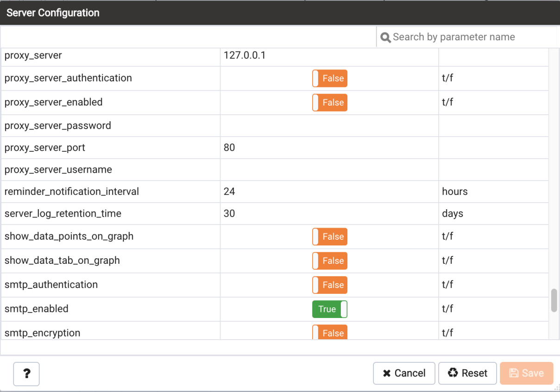Disable the smtp_enabled switch
Image resolution: width=560 pixels, height=392 pixels.
pyautogui.click(x=330, y=309)
